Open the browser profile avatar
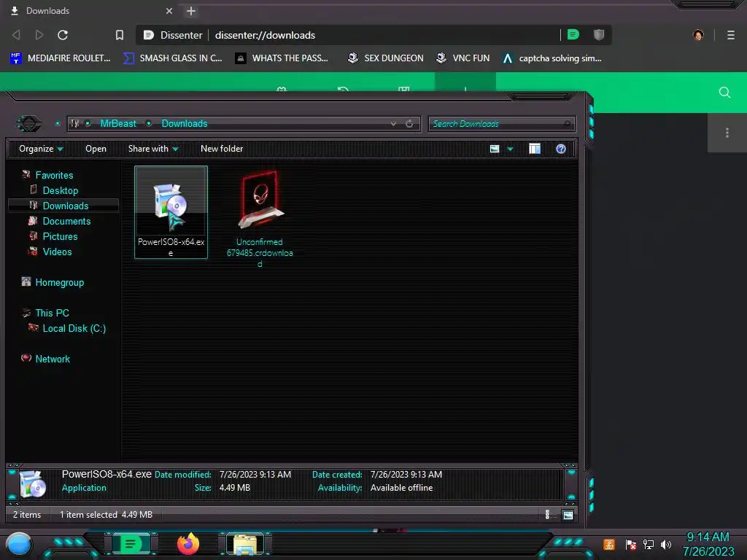The width and height of the screenshot is (747, 560). pos(698,35)
